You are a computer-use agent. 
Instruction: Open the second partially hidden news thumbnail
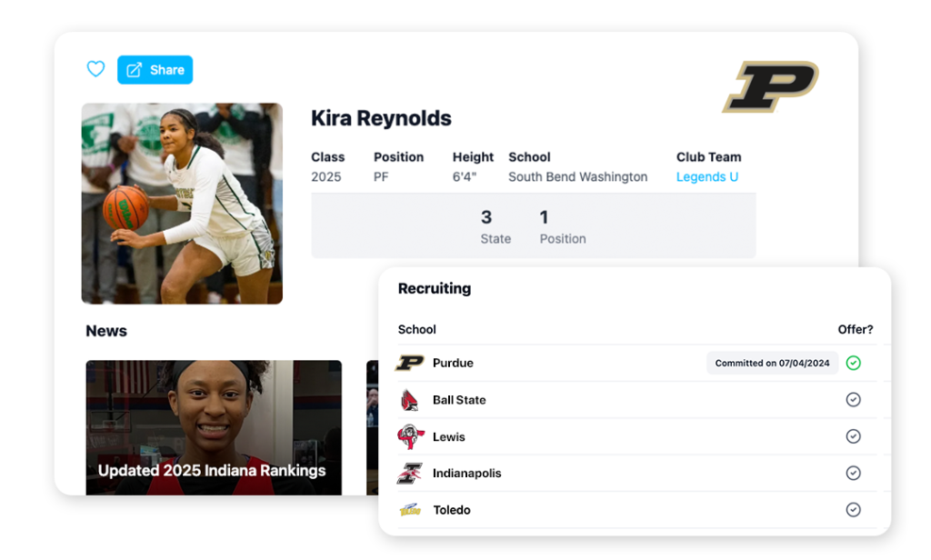click(x=372, y=427)
